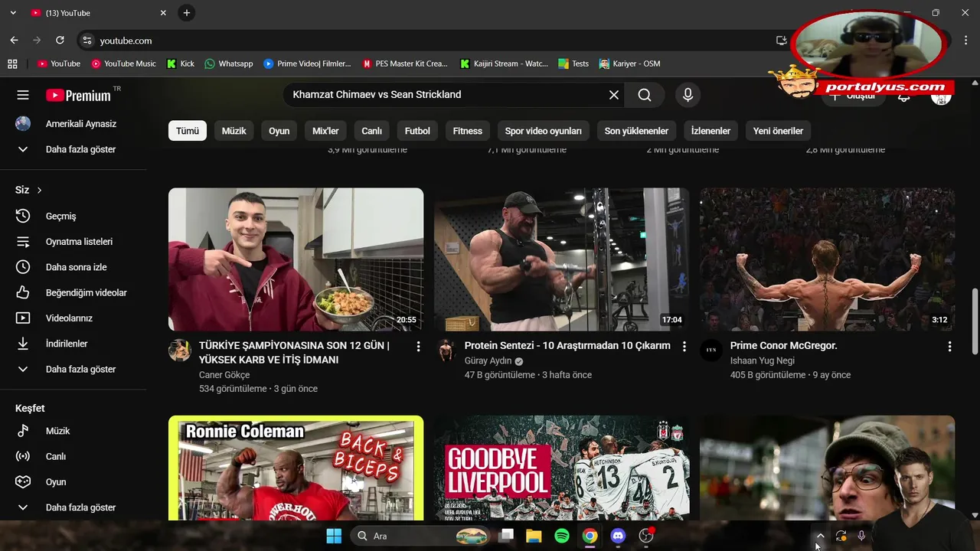Select the İzlenenler filter chip
The image size is (980, 551).
pyautogui.click(x=710, y=131)
